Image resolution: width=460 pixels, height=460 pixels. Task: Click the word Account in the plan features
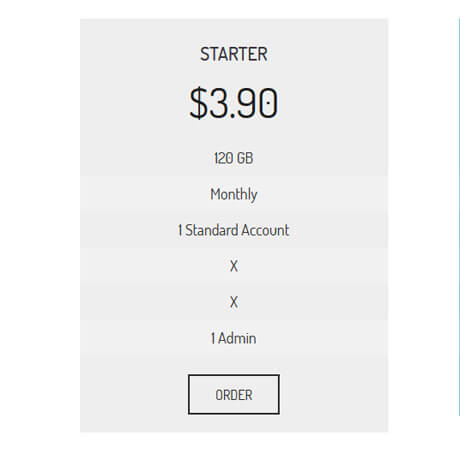[x=265, y=230]
